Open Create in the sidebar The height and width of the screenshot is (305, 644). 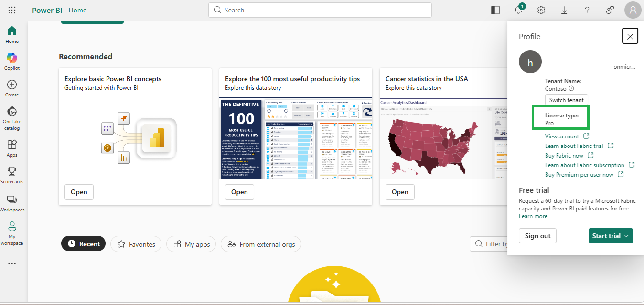[12, 88]
